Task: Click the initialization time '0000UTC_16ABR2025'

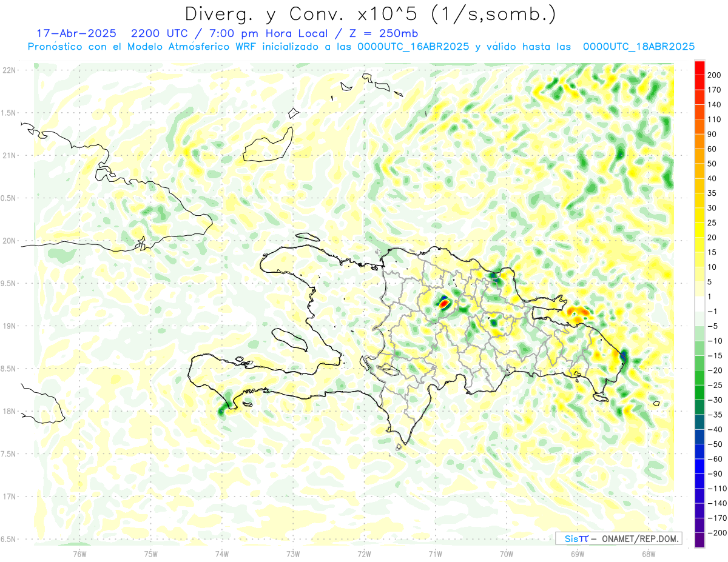Action: click(413, 47)
